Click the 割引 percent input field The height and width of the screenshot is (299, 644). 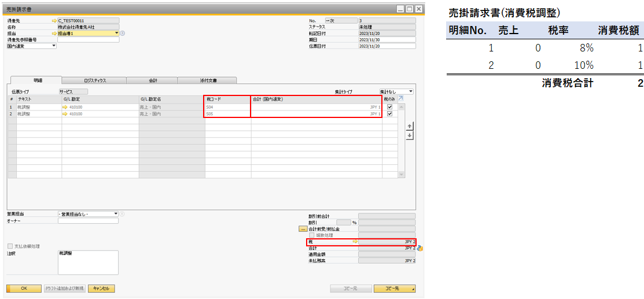click(344, 222)
